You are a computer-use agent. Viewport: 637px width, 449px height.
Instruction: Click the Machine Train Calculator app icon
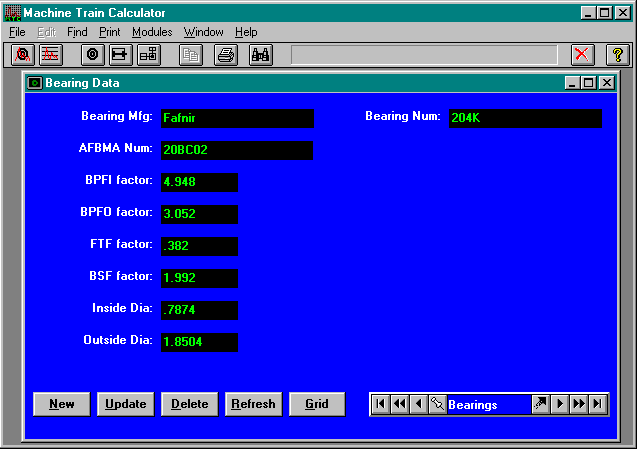tap(13, 13)
